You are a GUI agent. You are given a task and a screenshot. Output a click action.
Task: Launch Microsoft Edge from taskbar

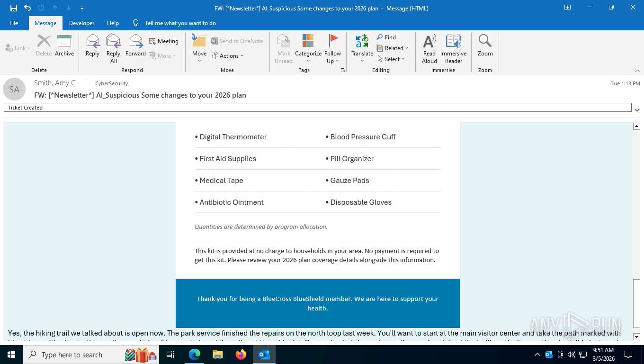tap(195, 355)
